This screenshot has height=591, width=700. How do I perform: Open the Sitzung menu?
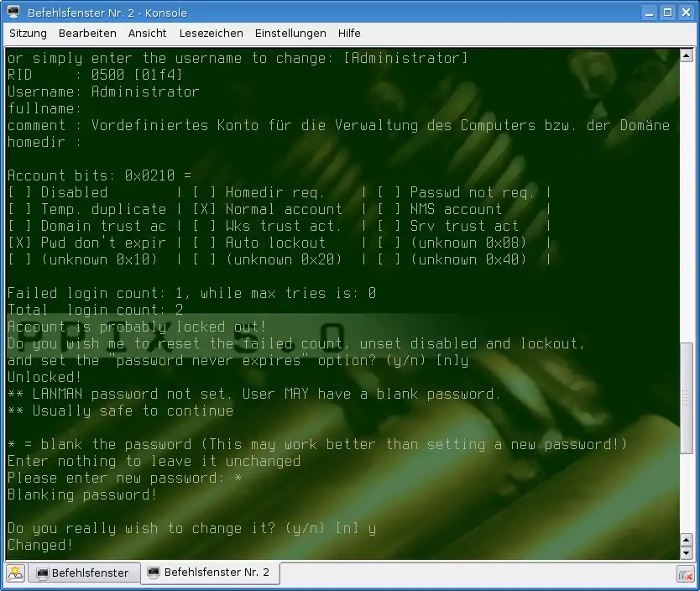(x=28, y=34)
